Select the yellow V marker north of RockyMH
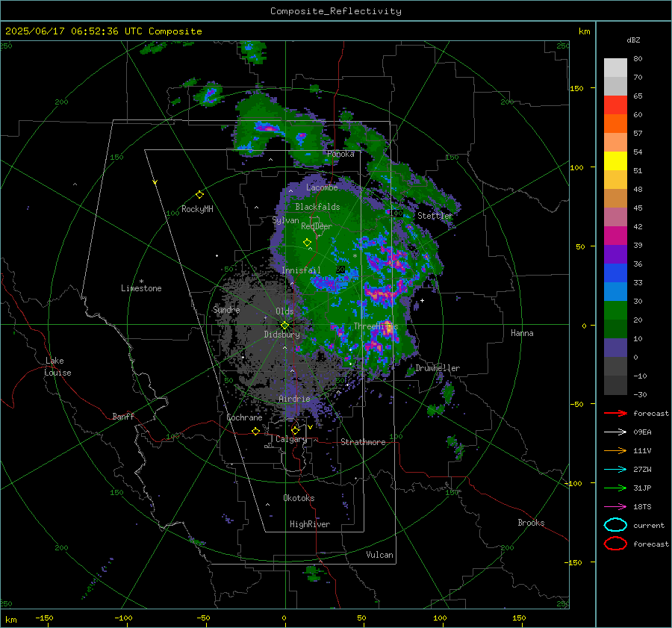Viewport: 672px width, 628px height. (x=155, y=182)
